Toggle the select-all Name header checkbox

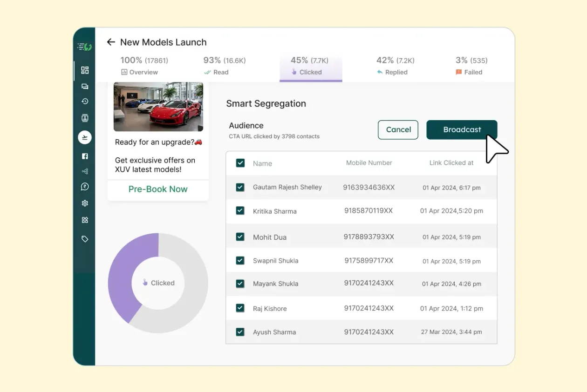point(240,163)
